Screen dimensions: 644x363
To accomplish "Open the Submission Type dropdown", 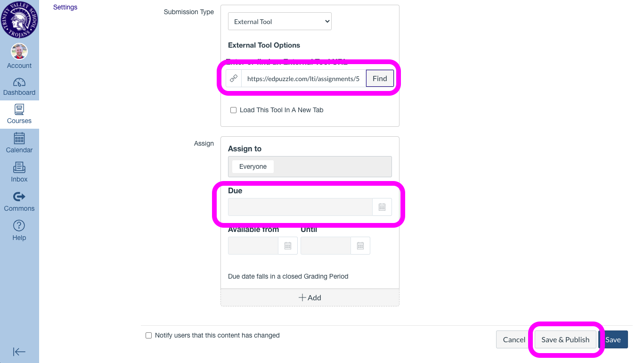I will pyautogui.click(x=279, y=21).
